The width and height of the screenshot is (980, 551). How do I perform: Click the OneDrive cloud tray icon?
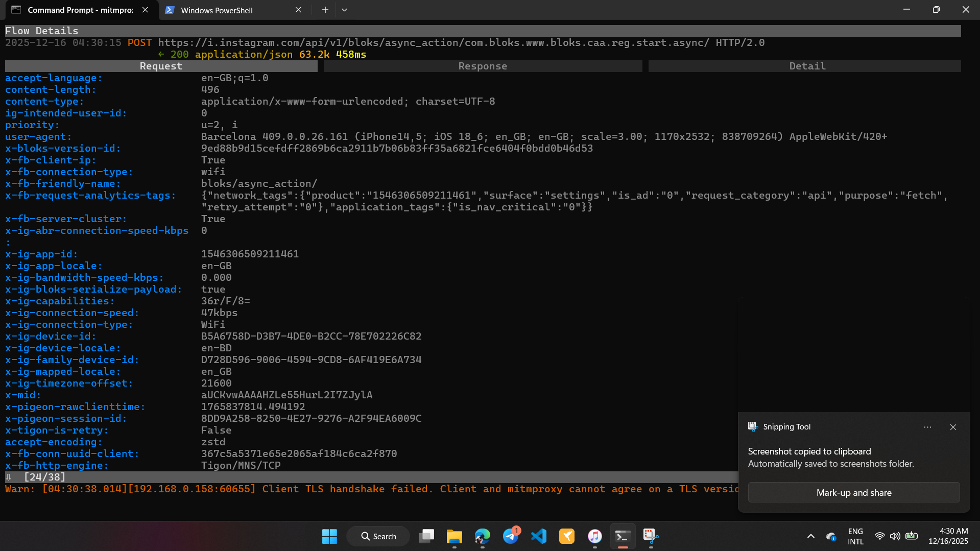[831, 536]
